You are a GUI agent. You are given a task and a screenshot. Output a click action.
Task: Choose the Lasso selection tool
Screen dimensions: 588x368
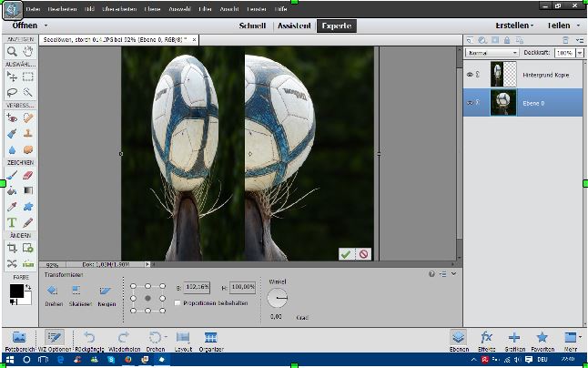13,92
